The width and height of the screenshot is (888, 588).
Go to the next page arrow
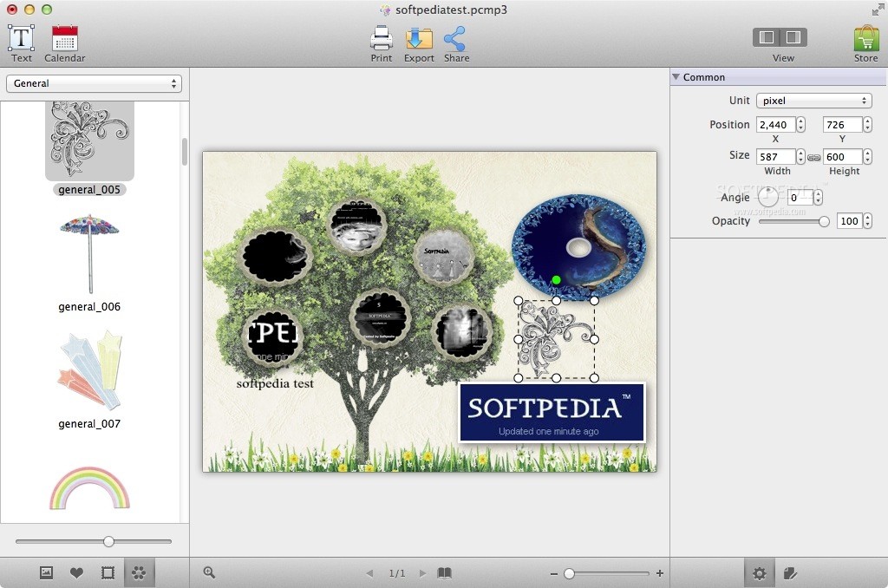point(422,573)
